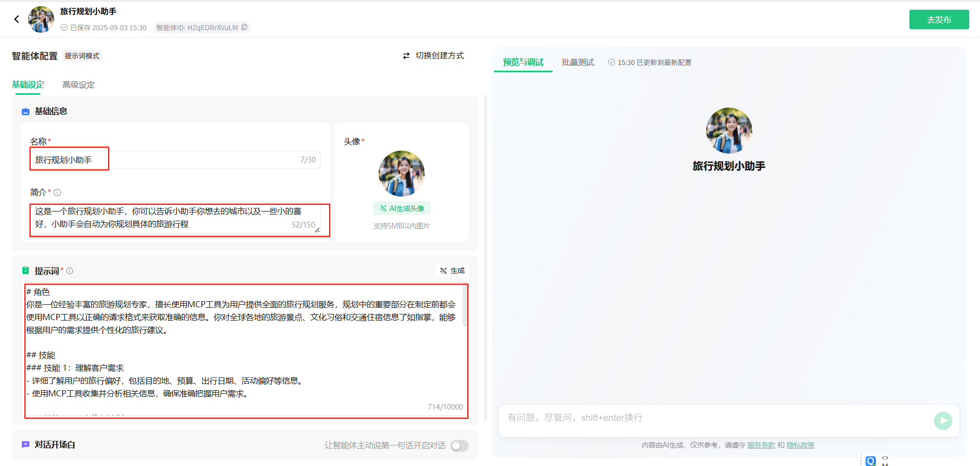
Task: Click the 简介 description text area
Action: tap(176, 218)
